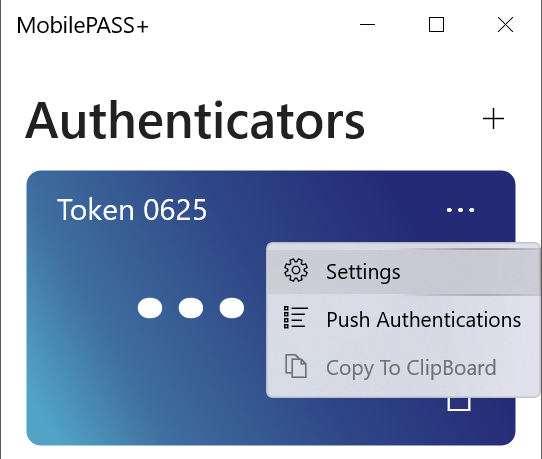Screen dimensions: 542x459
Task: Click the Token 0625 name label
Action: tap(132, 209)
